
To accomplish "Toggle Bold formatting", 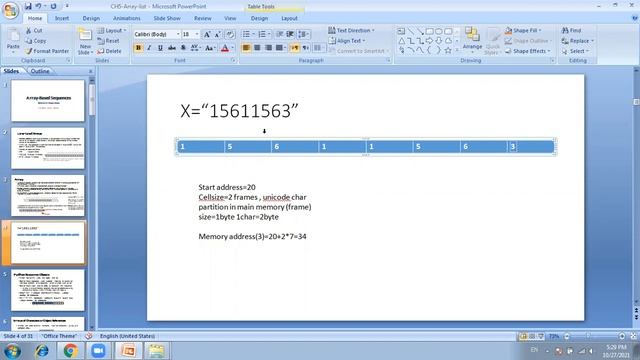I will tap(138, 48).
